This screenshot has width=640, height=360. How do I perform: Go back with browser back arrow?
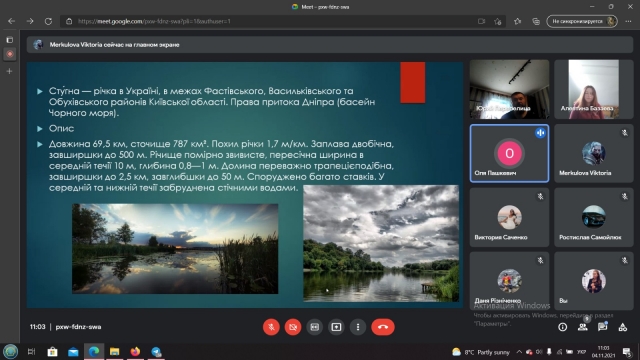pyautogui.click(x=11, y=21)
